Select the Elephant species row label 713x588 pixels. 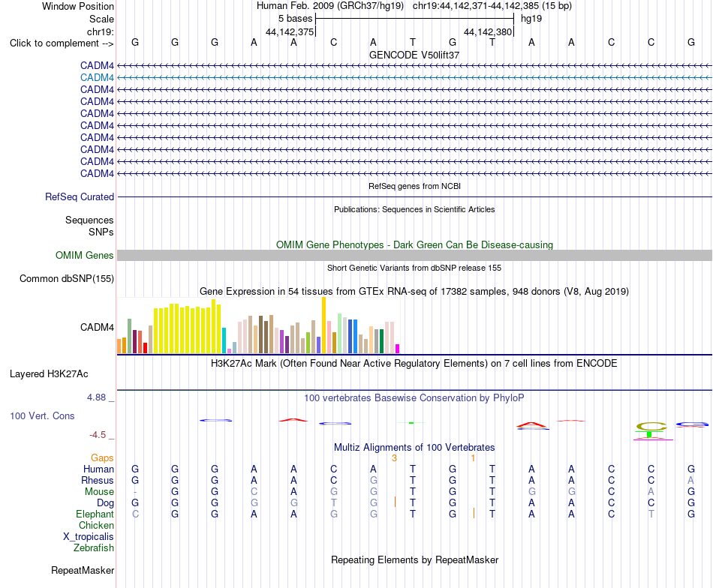[x=95, y=514]
